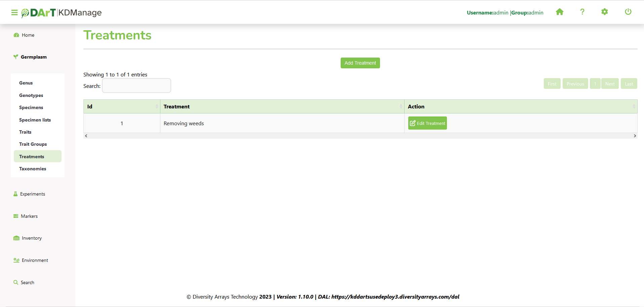Image resolution: width=644 pixels, height=307 pixels.
Task: Open the Search sidebar item
Action: click(27, 282)
